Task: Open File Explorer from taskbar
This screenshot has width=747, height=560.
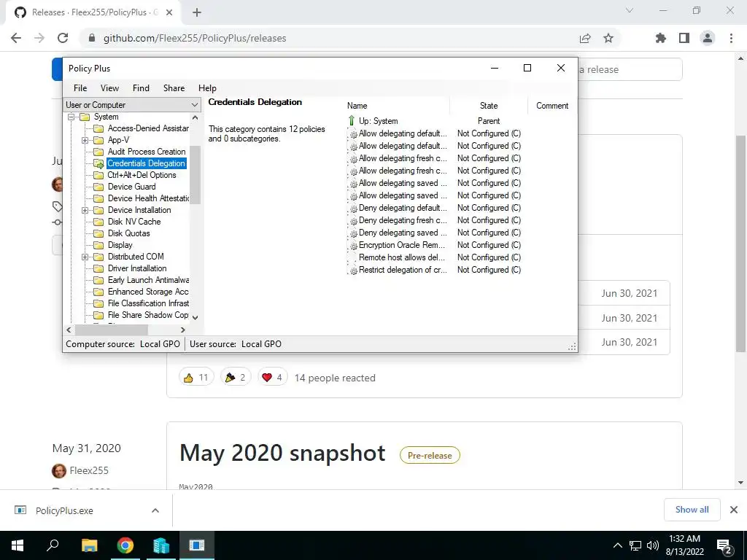Action: click(89, 545)
